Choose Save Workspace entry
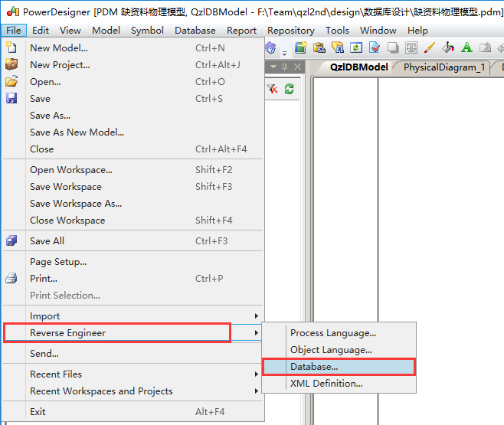 click(133, 187)
